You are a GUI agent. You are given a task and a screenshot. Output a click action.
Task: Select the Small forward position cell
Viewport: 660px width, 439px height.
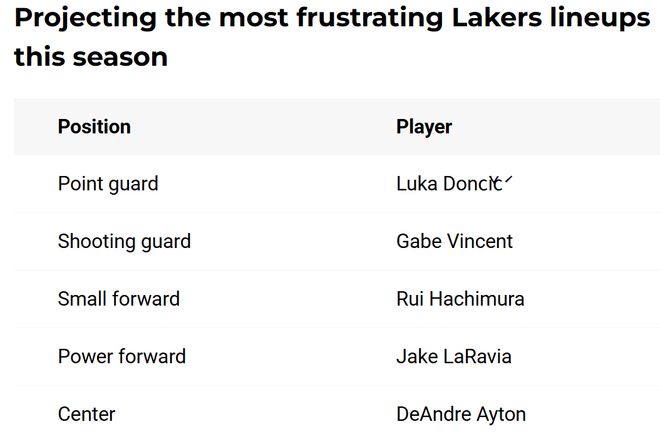pyautogui.click(x=119, y=299)
